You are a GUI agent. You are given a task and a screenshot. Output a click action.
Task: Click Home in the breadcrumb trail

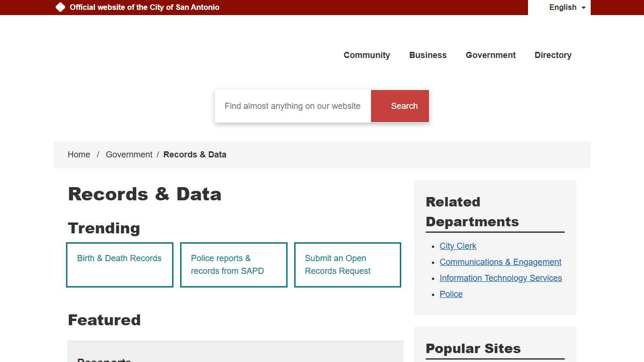[79, 155]
